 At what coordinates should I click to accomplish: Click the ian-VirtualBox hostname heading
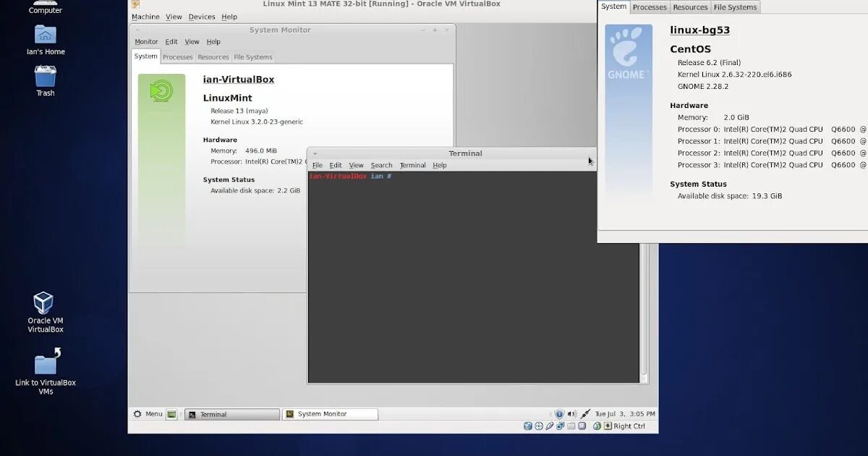click(x=239, y=80)
